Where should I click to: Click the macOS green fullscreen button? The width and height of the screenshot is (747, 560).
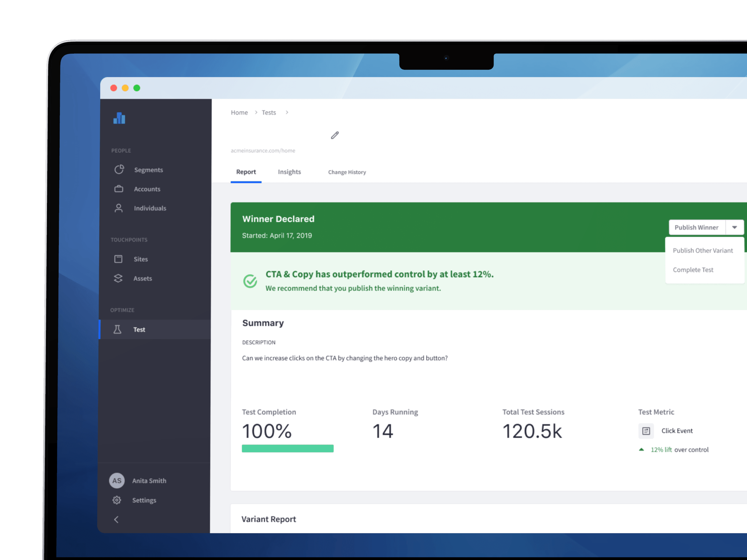pos(137,88)
